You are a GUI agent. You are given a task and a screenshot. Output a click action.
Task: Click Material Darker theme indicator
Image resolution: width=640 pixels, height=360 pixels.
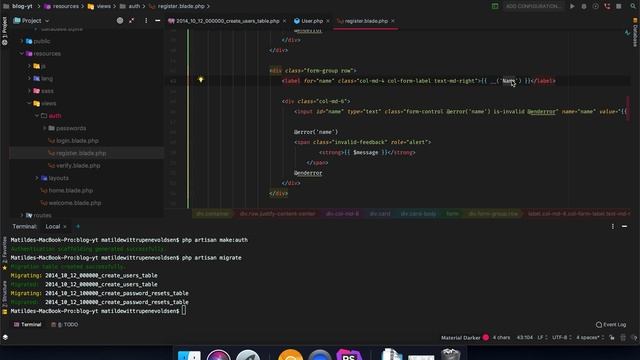[x=465, y=338]
